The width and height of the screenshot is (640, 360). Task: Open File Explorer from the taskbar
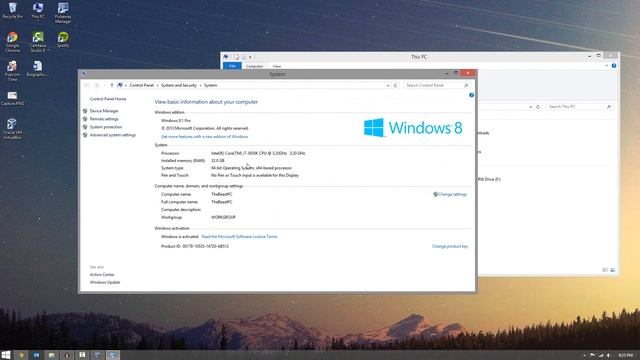[51, 355]
